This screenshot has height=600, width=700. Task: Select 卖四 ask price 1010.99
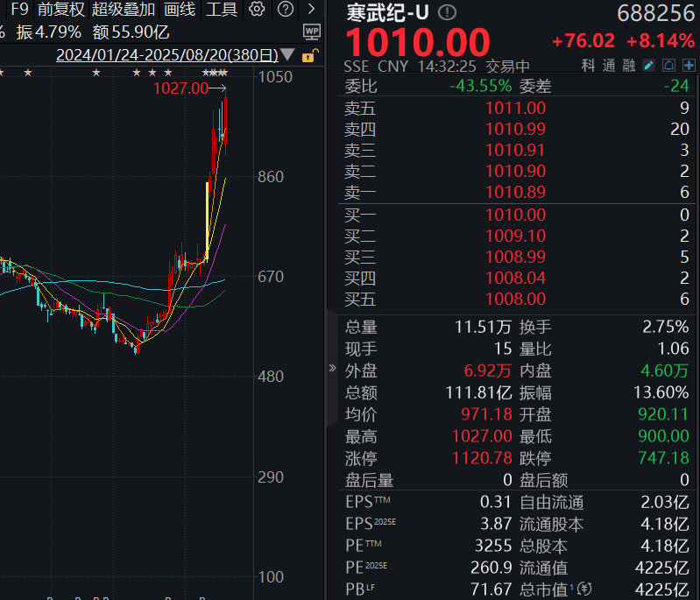pos(516,129)
